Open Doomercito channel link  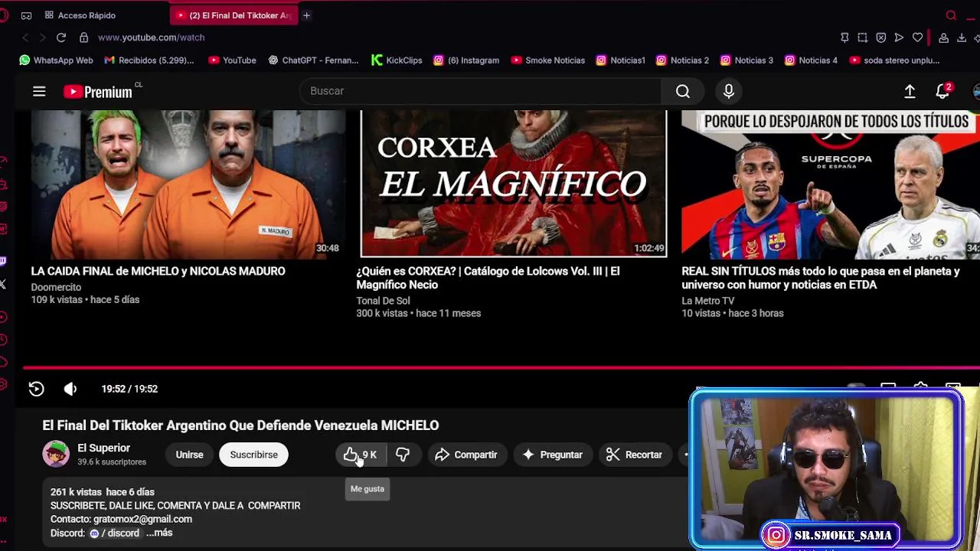[56, 287]
